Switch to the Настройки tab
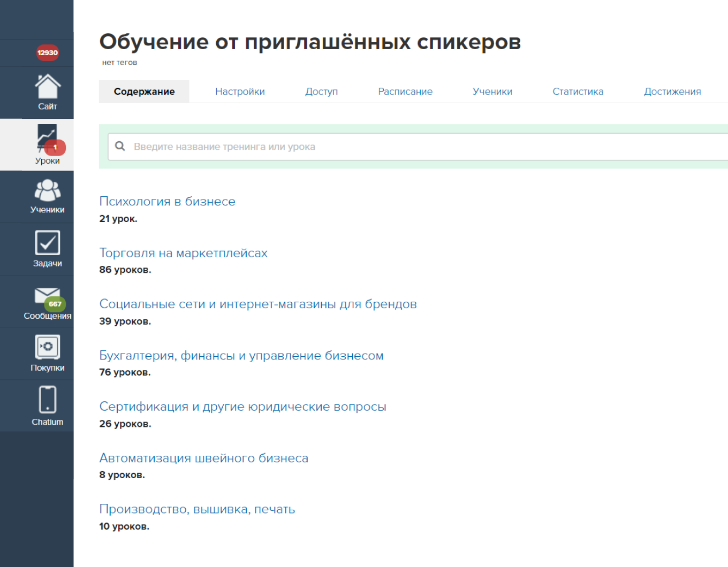The image size is (728, 567). 240,91
